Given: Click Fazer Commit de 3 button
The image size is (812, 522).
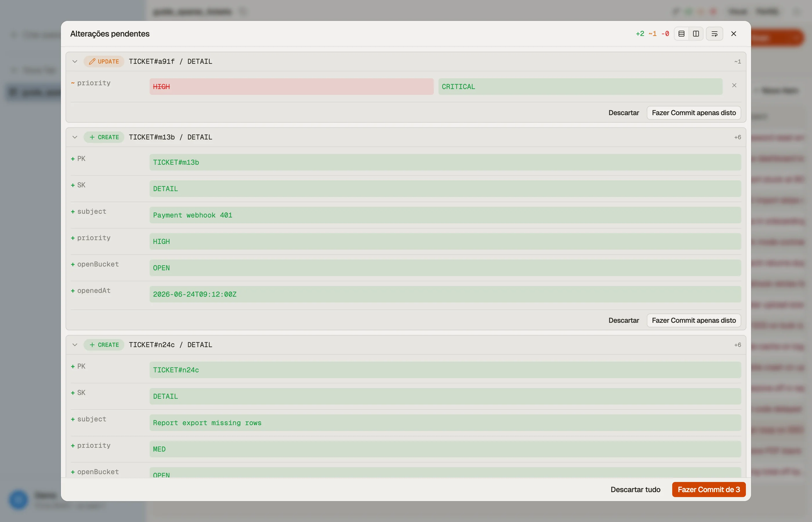Looking at the screenshot, I should (709, 490).
